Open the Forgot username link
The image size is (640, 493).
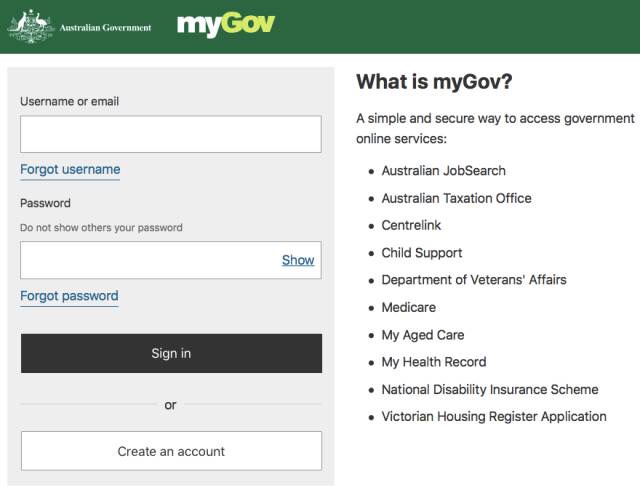[70, 169]
